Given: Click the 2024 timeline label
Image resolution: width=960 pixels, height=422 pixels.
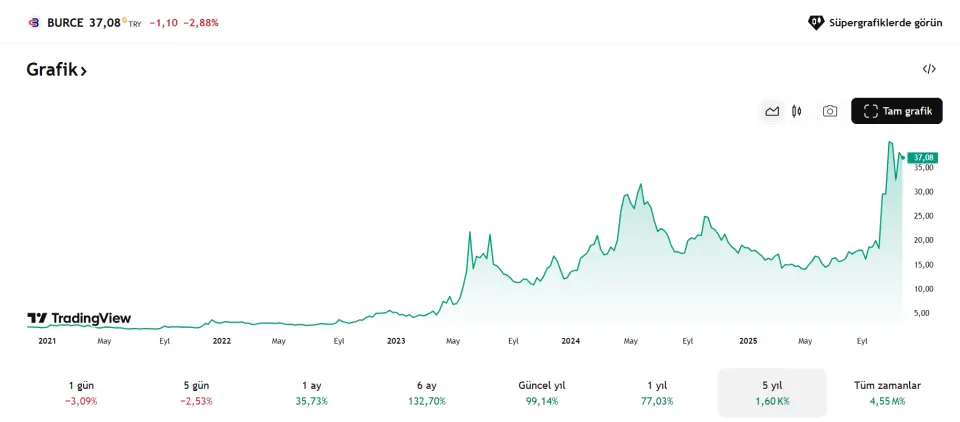Looking at the screenshot, I should coord(571,341).
